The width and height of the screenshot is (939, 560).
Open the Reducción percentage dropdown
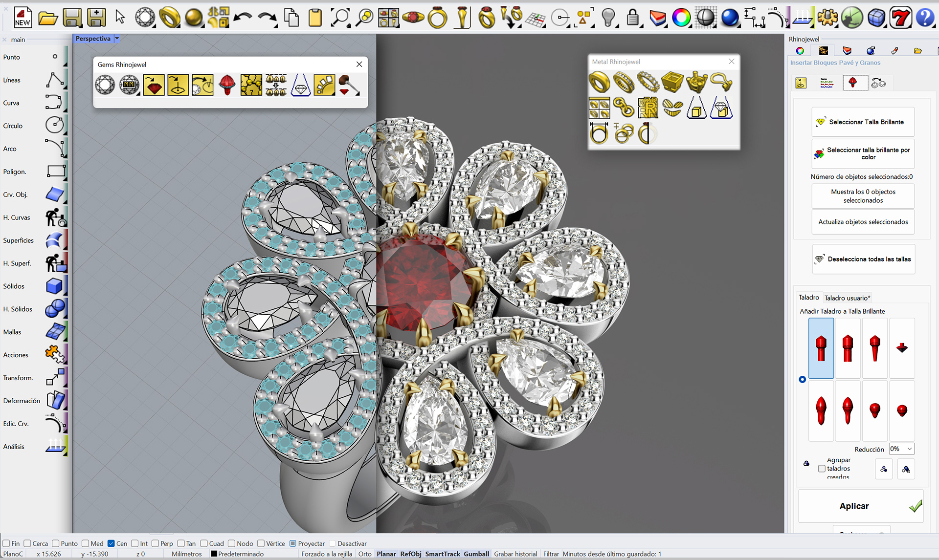[x=901, y=449]
